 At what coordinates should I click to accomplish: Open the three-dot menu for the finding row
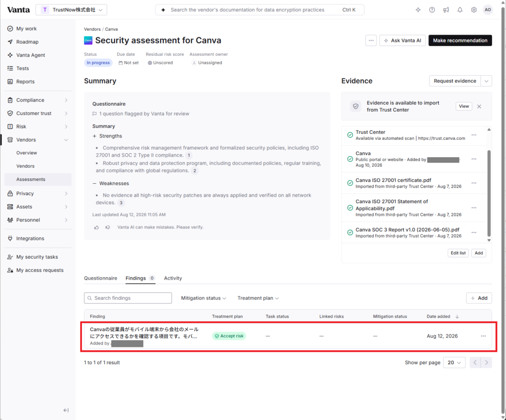click(483, 336)
